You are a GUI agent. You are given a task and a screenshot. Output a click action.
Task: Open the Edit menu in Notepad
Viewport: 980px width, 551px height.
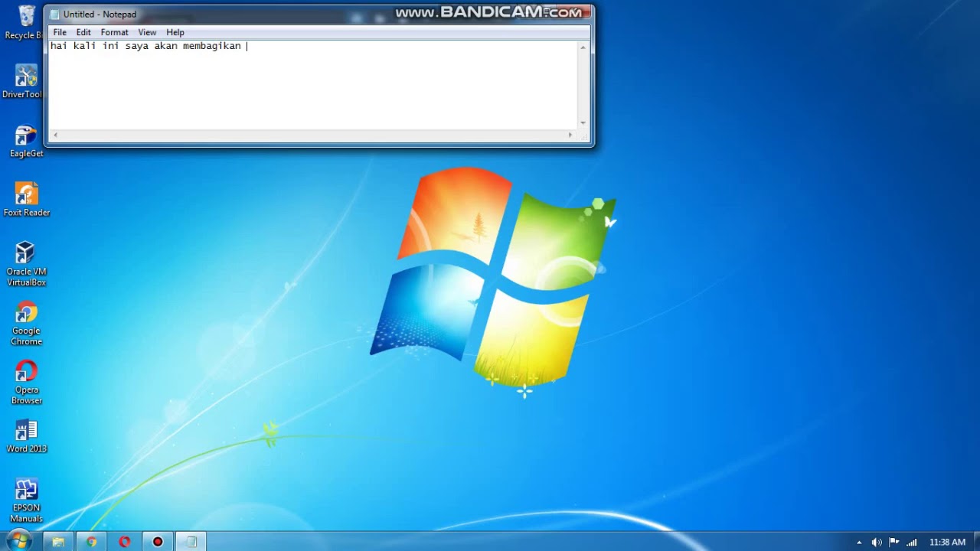coord(83,32)
